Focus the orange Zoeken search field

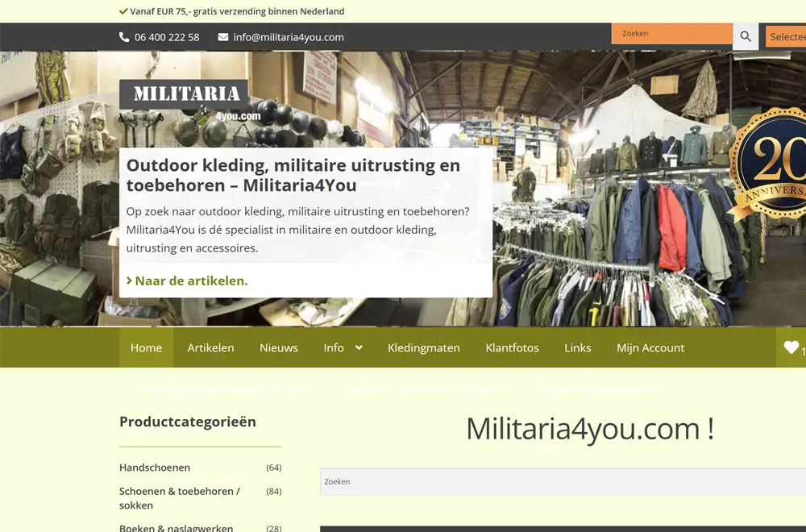pos(672,33)
